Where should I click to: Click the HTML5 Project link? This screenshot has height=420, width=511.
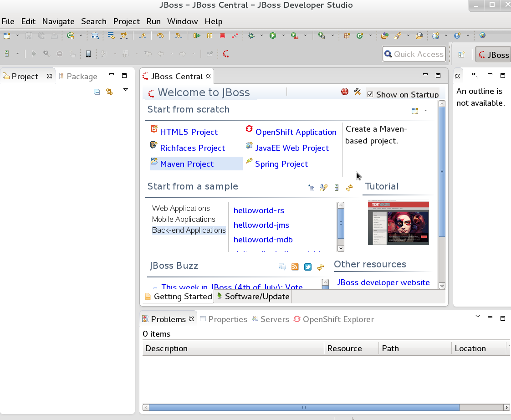pyautogui.click(x=189, y=132)
